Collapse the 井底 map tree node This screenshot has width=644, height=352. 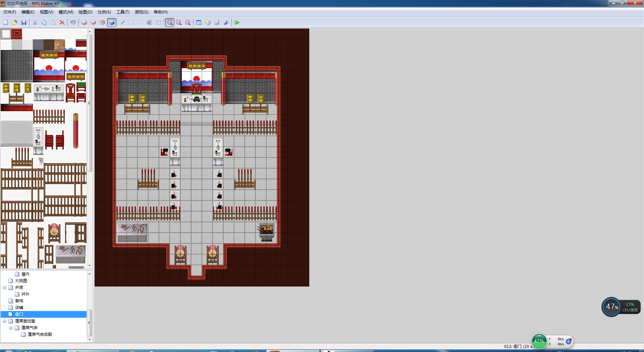click(4, 288)
